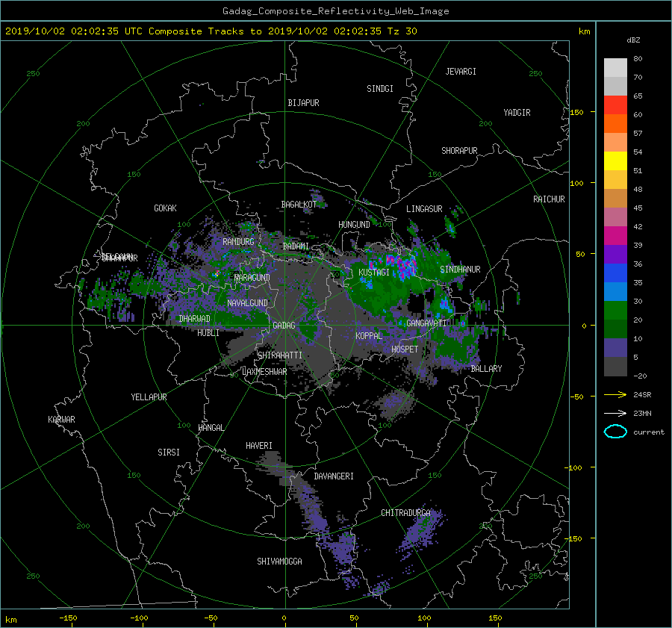Click the HUNGUND city label
Screen dimensions: 672x628
tap(354, 224)
